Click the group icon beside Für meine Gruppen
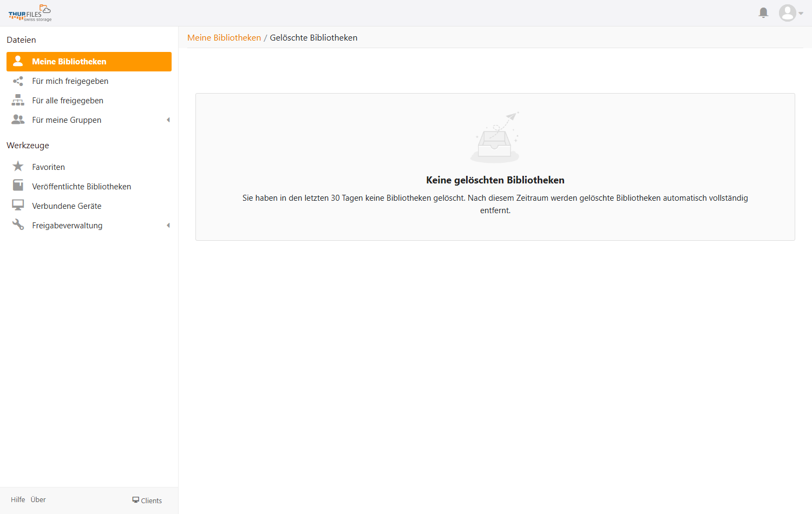 click(18, 120)
